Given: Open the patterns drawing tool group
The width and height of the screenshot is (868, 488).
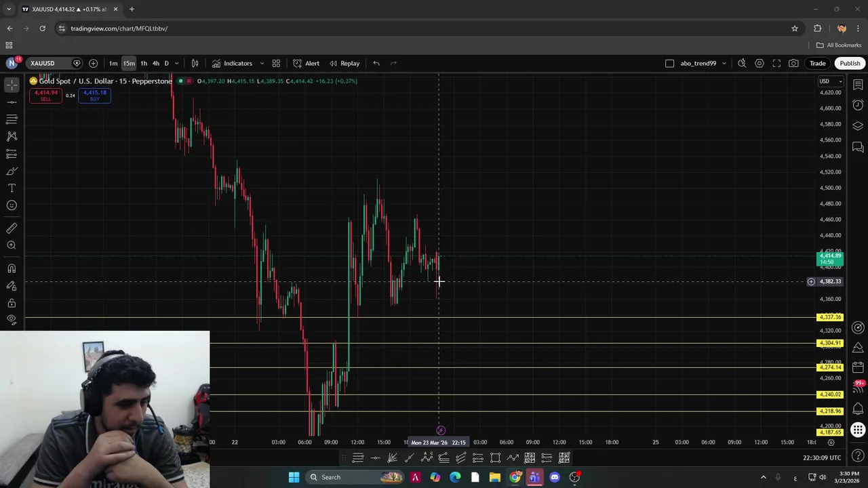Looking at the screenshot, I should point(12,136).
